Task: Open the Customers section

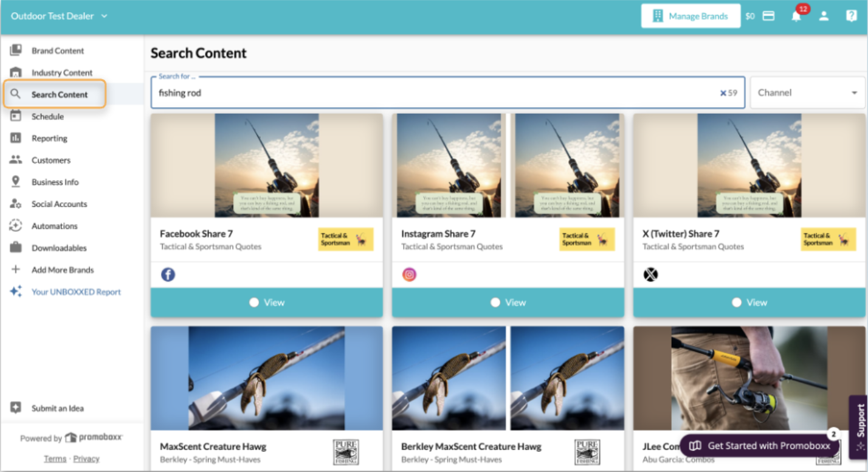Action: pos(51,160)
